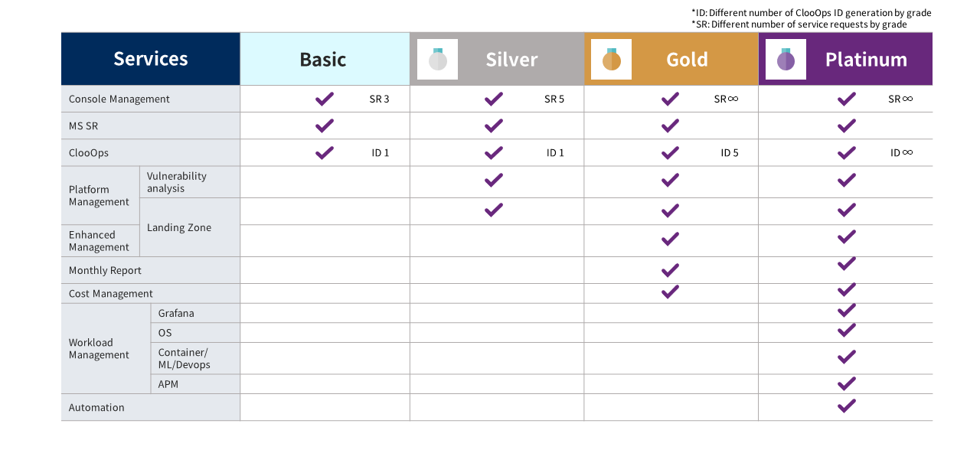Click the Landing Zone sub-row label
This screenshot has width=980, height=453.
[x=179, y=227]
